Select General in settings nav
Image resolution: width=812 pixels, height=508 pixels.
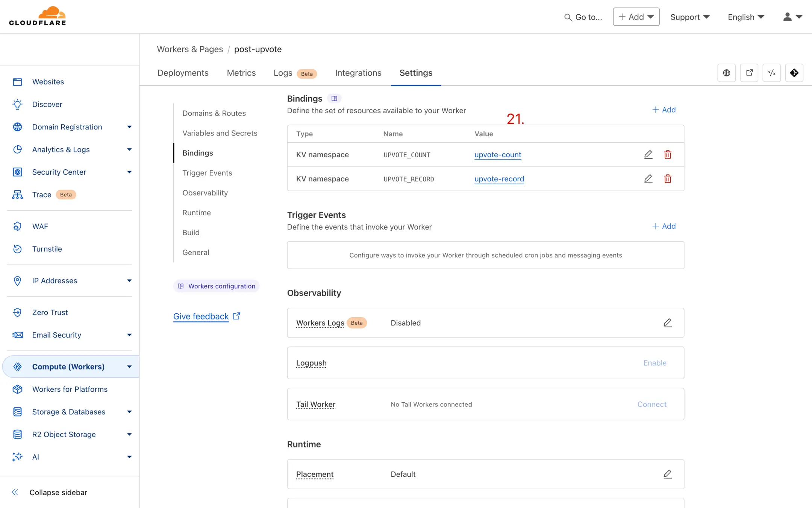click(x=195, y=253)
